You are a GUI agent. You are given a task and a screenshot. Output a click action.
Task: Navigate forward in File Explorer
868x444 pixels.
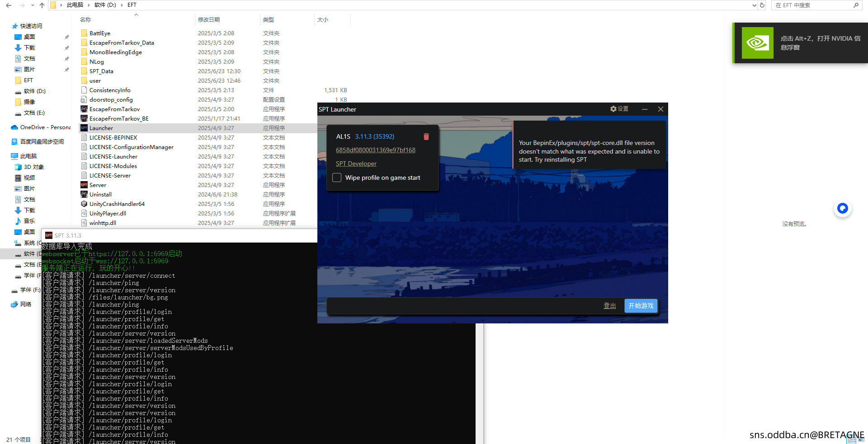pos(22,5)
